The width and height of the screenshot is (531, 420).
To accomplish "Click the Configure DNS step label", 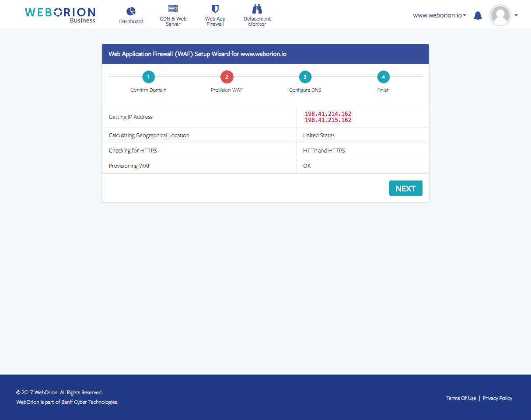I will click(305, 90).
